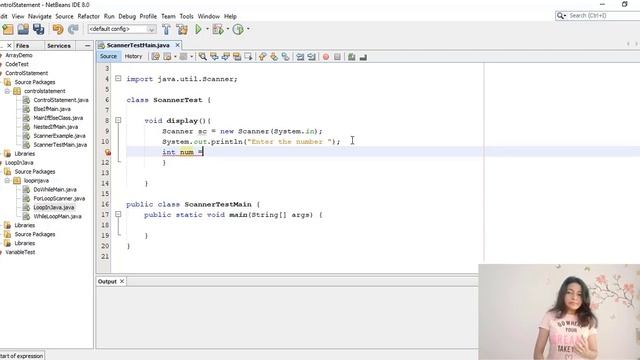Image resolution: width=640 pixels, height=360 pixels.
Task: Click the Profile Project icon
Action: 238,29
